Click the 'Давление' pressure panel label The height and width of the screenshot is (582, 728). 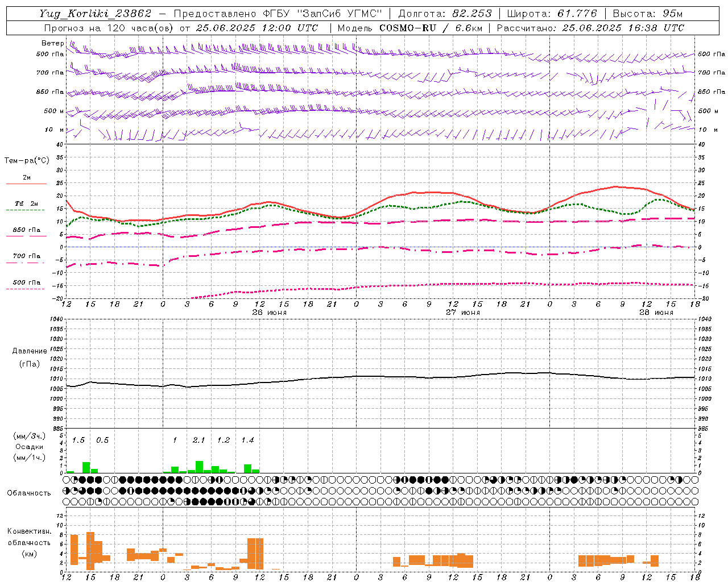pyautogui.click(x=30, y=351)
